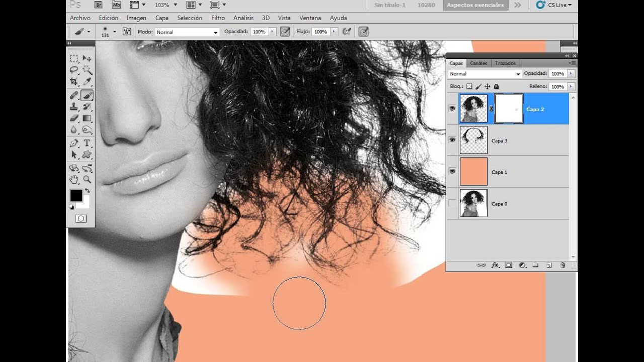Select the Gradient tool
This screenshot has height=362, width=644.
[x=87, y=118]
